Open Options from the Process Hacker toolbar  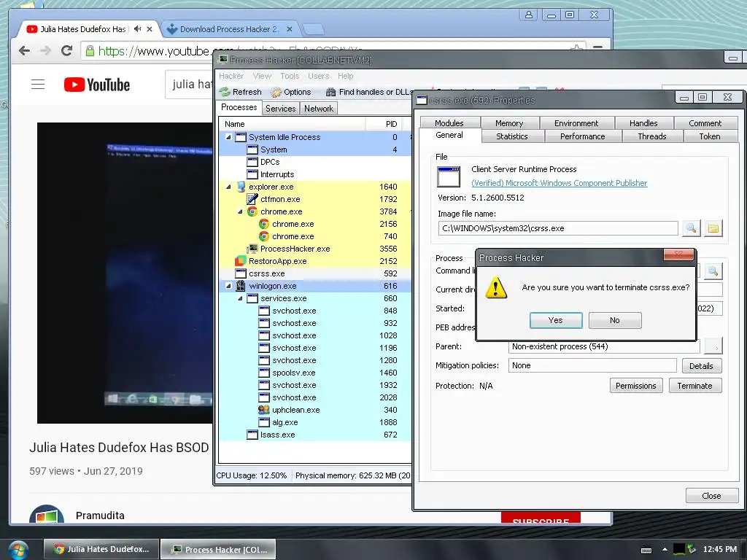(291, 92)
